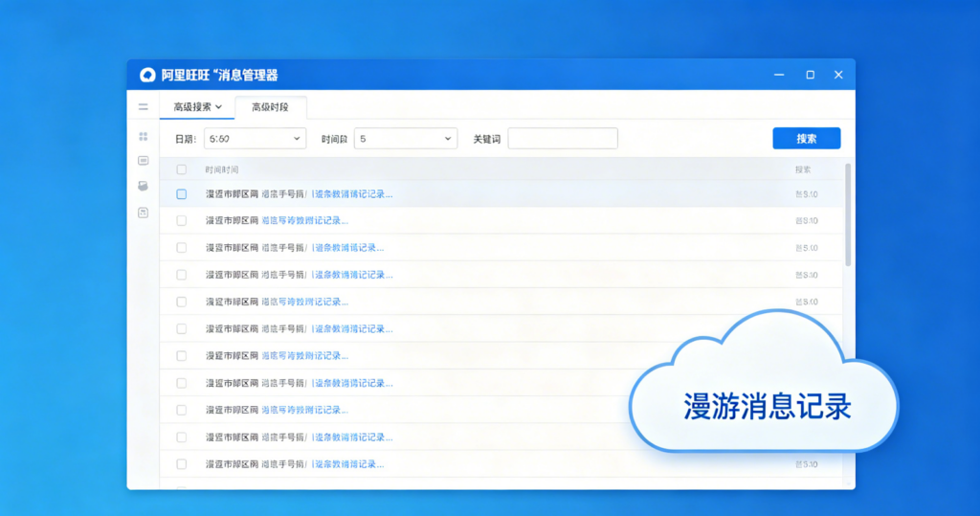Click the vertical scrollbar thumb of message list
This screenshot has height=516, width=980.
click(x=848, y=214)
